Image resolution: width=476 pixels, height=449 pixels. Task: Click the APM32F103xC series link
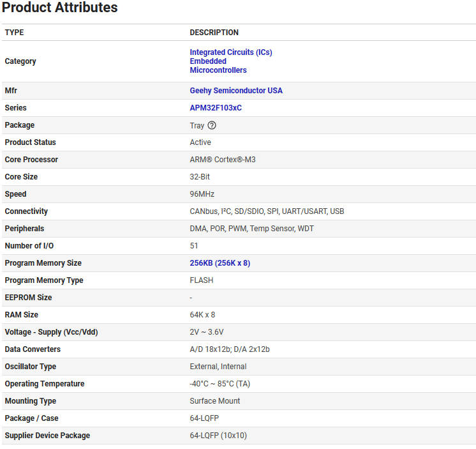(x=215, y=108)
